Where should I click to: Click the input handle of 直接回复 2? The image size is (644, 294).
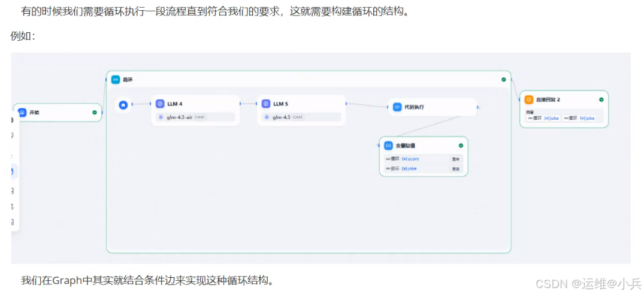pyautogui.click(x=520, y=99)
